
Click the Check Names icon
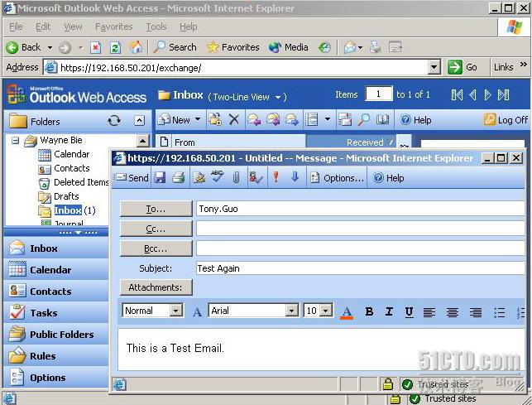coord(255,177)
